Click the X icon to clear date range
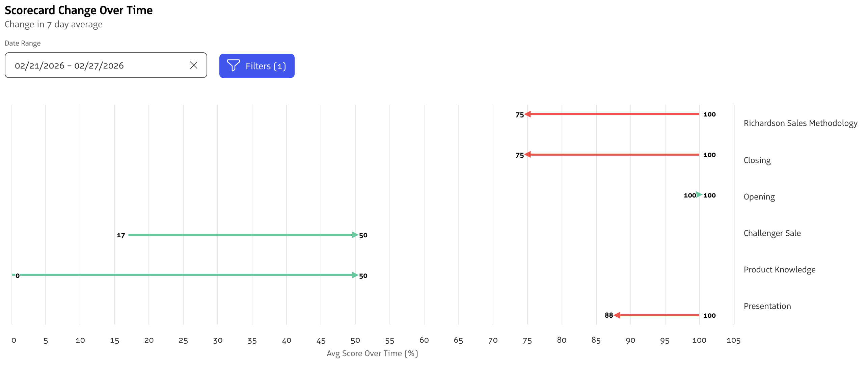Viewport: 868px width, 370px height. point(193,65)
